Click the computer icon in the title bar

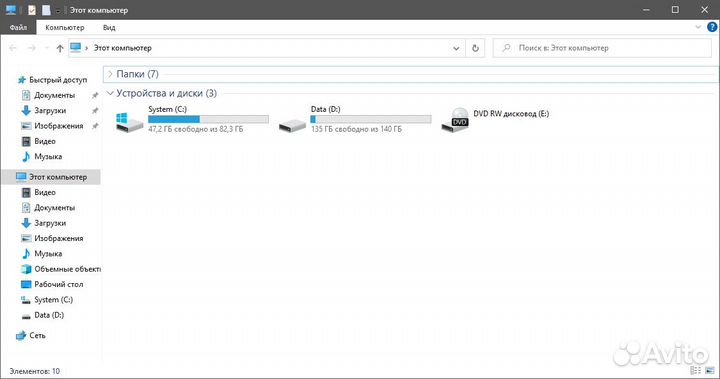click(11, 10)
